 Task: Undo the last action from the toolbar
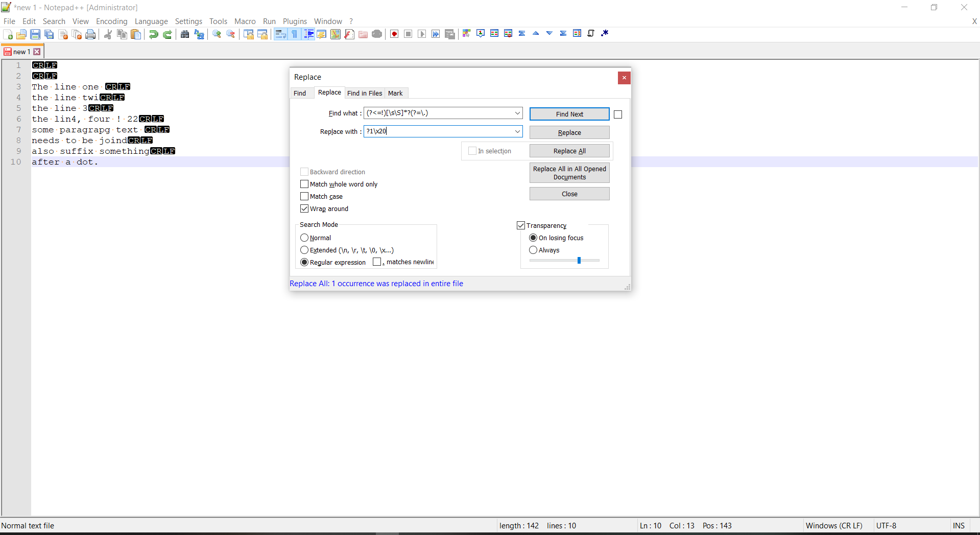click(153, 34)
